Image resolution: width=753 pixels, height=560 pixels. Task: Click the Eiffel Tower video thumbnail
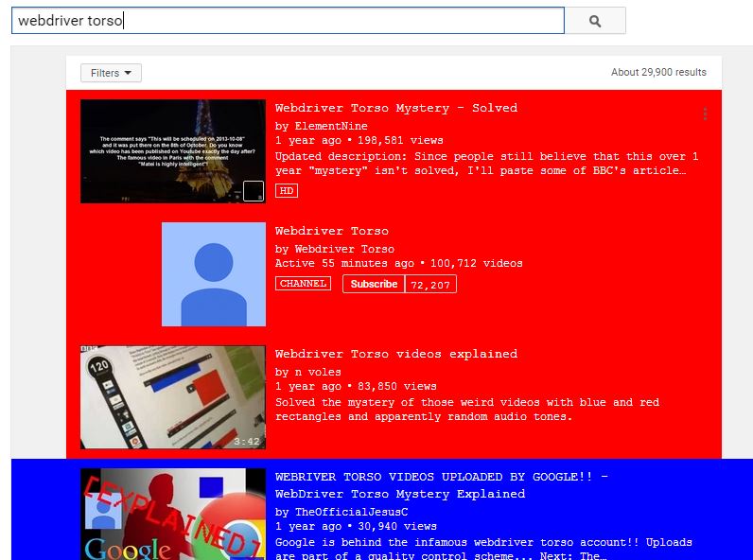pos(173,151)
